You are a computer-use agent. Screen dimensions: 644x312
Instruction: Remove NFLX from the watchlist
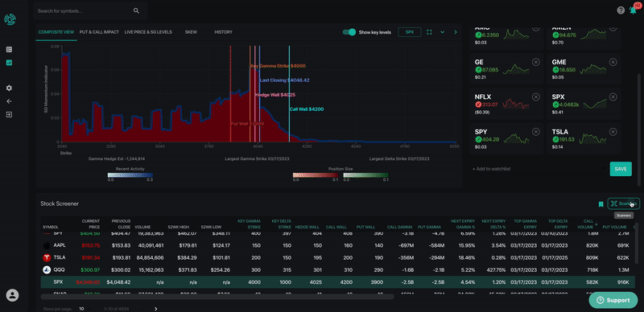tap(535, 96)
